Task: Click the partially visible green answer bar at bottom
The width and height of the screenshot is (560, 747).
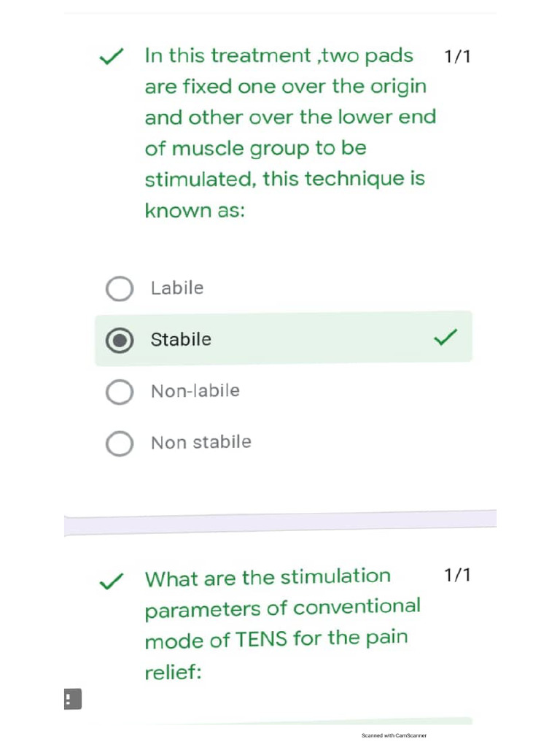Action: tap(306, 721)
